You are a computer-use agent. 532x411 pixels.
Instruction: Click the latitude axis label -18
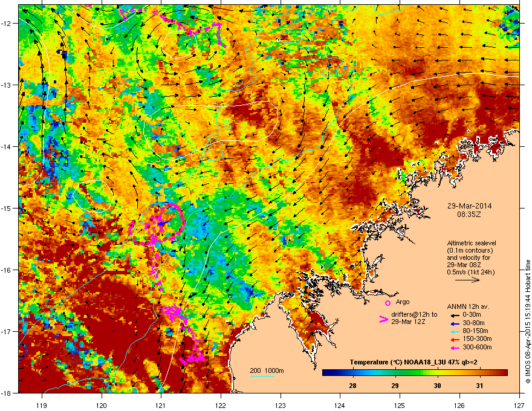tap(7, 393)
